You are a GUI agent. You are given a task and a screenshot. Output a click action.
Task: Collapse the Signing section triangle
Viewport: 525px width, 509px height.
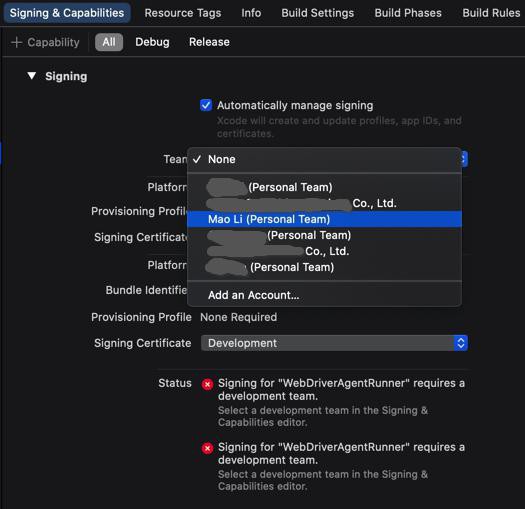click(x=32, y=76)
